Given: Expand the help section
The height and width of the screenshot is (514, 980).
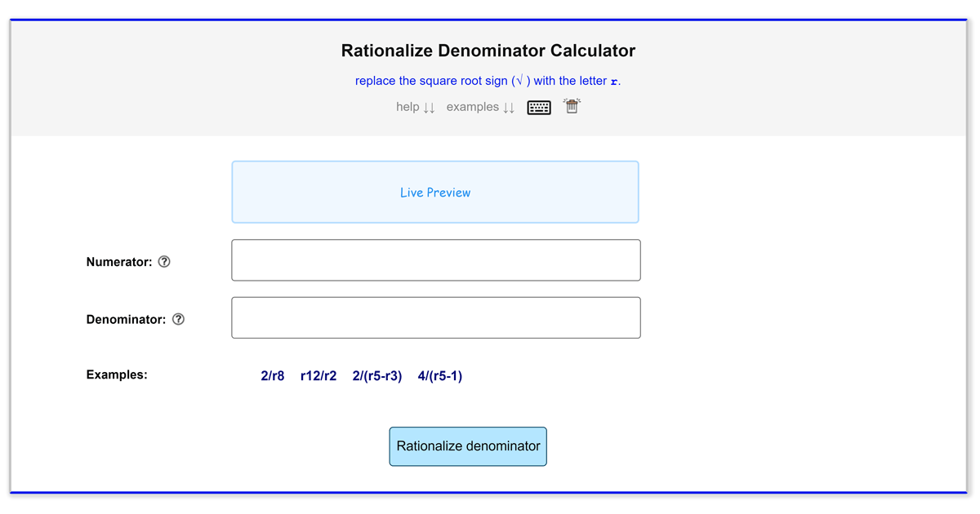Looking at the screenshot, I should tap(415, 107).
